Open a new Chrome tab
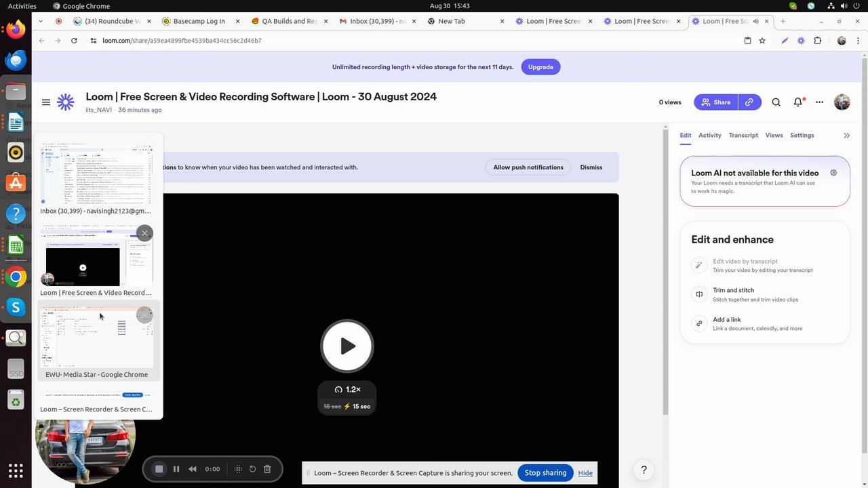The height and width of the screenshot is (488, 868). point(783,21)
